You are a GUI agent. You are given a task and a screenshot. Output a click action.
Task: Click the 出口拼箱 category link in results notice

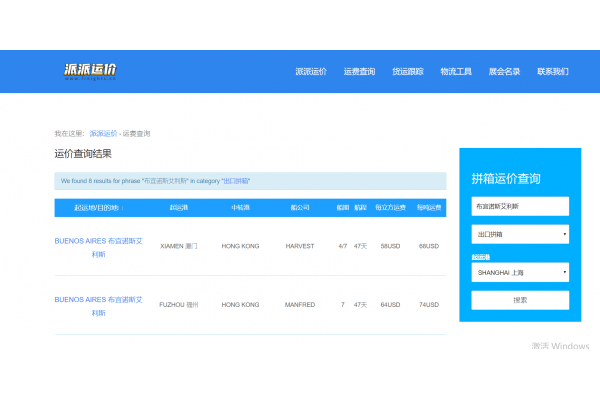pos(236,181)
